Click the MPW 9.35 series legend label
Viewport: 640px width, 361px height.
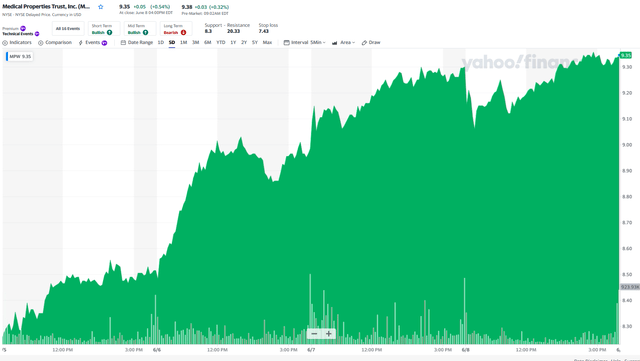pos(20,56)
